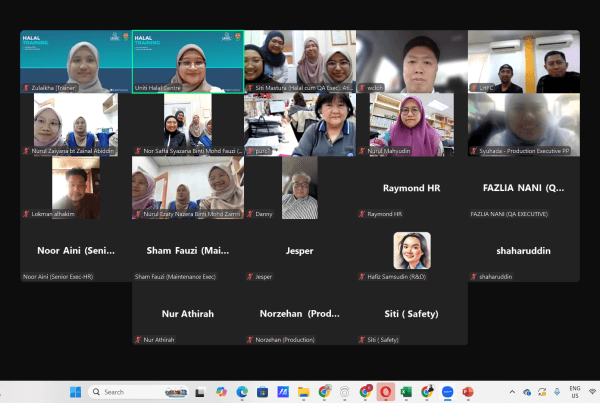Click the large 'Nur Athirah' name
Screen dimensions: 600x403
188,314
